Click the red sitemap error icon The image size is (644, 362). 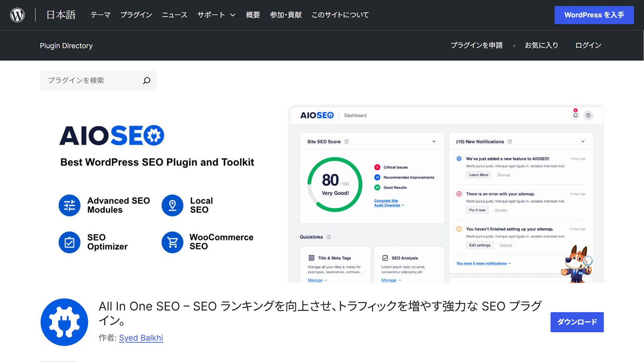tap(459, 194)
